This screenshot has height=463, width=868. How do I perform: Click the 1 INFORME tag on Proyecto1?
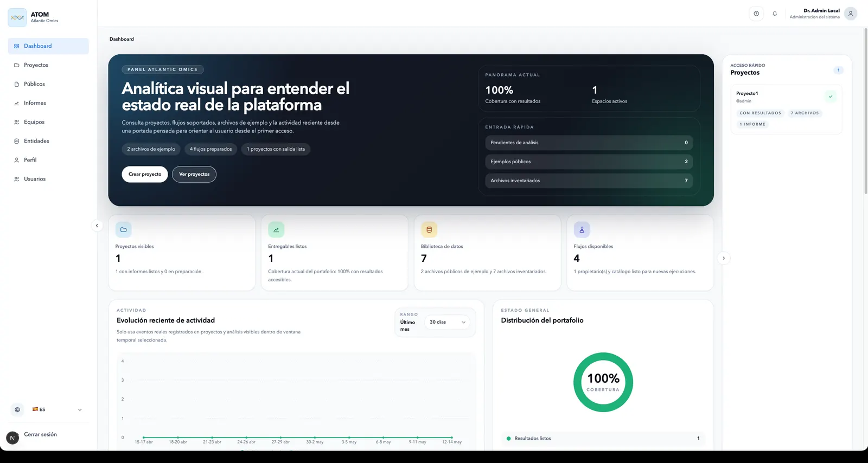(752, 124)
